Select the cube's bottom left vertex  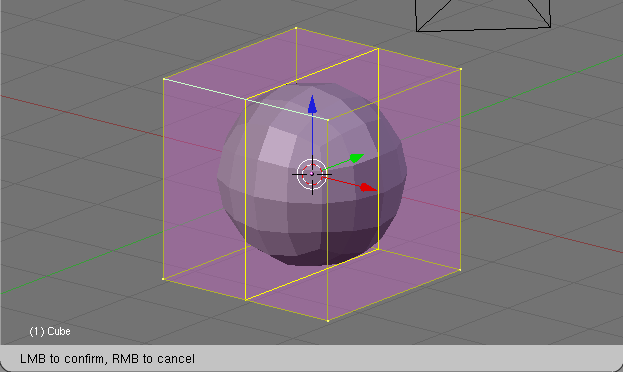point(163,279)
